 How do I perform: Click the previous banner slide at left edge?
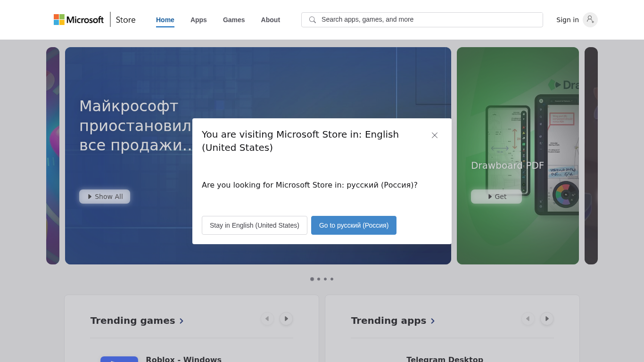(53, 156)
